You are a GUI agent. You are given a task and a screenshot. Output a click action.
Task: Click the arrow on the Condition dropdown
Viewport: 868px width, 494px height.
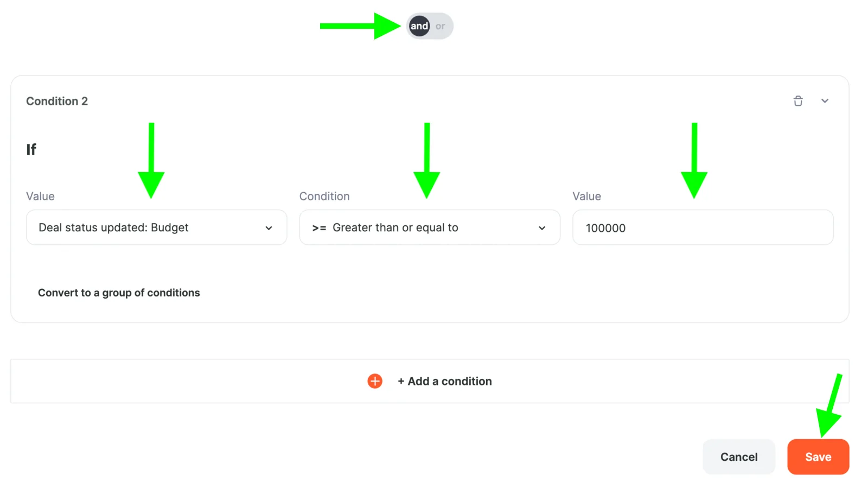pyautogui.click(x=542, y=228)
